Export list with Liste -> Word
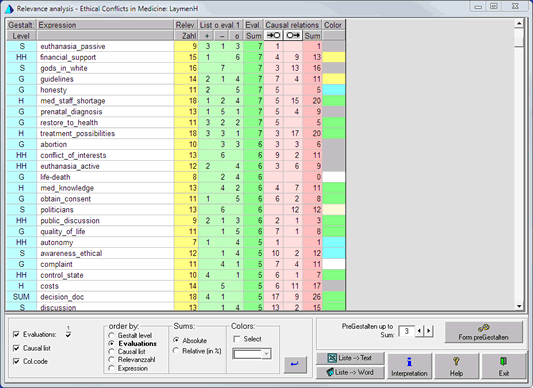This screenshot has height=388, width=533. pyautogui.click(x=350, y=372)
